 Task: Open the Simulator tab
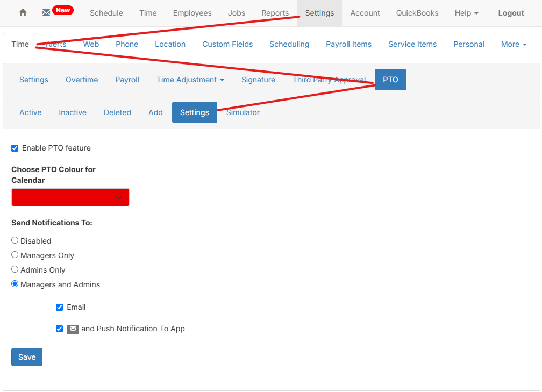tap(243, 112)
